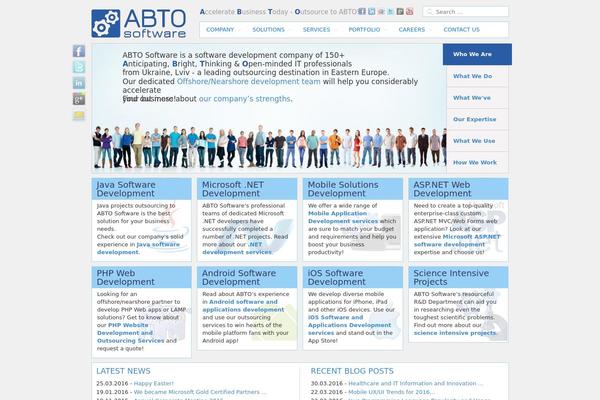This screenshot has width=600, height=400.
Task: Open Mobile Solutions Development heading
Action: tap(343, 189)
